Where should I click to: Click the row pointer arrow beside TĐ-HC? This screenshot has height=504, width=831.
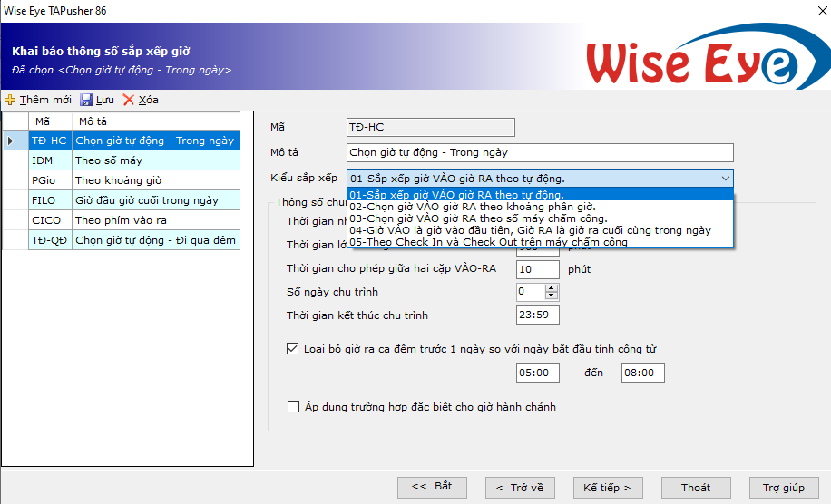point(10,141)
